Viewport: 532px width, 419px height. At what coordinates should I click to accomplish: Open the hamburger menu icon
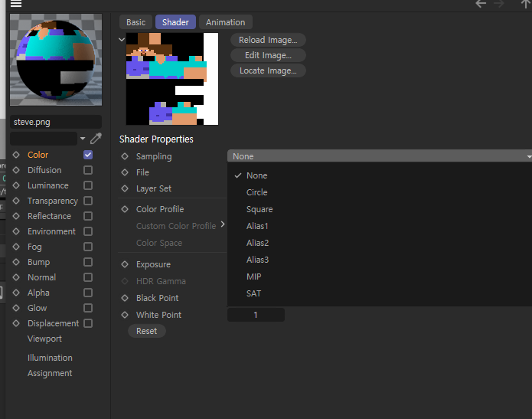pyautogui.click(x=16, y=4)
